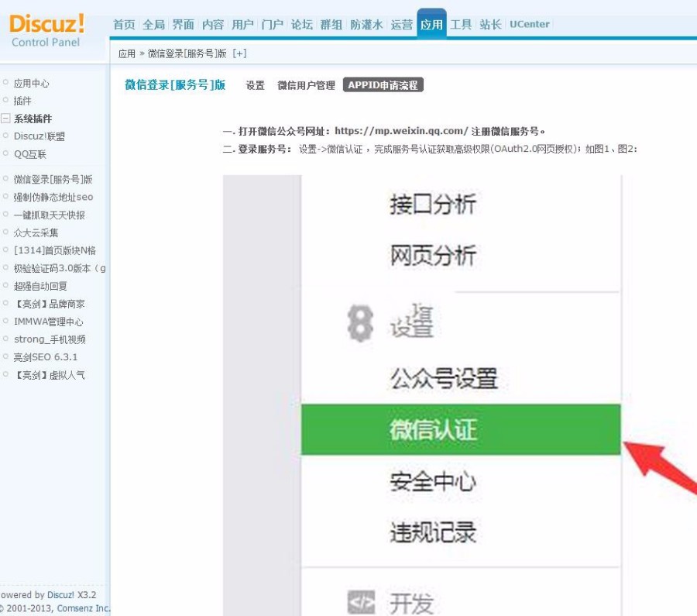
Task: Open 插件 in the sidebar
Action: [x=22, y=101]
